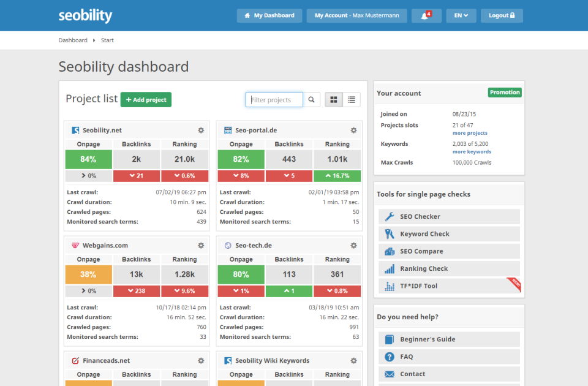
Task: Click the Add project button
Action: [146, 99]
